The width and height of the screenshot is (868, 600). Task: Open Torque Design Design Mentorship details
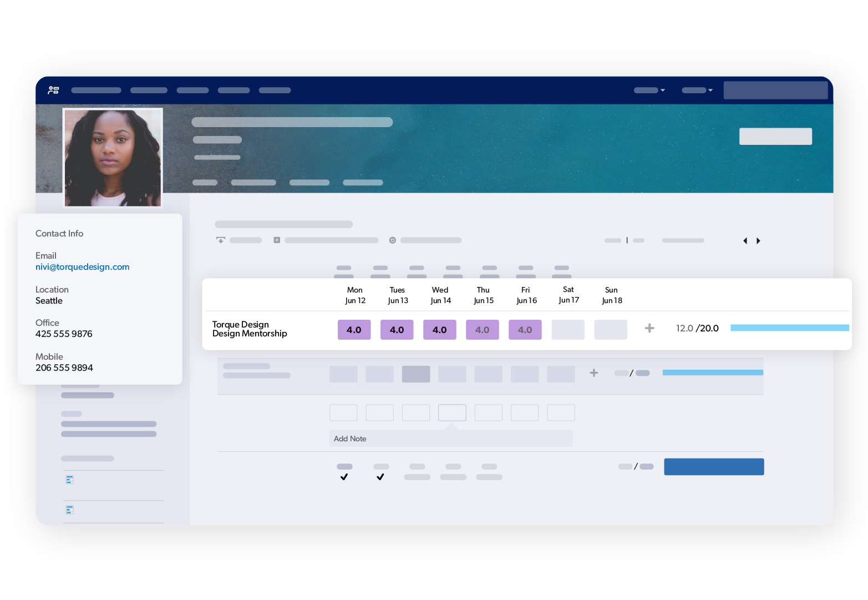[x=250, y=329]
